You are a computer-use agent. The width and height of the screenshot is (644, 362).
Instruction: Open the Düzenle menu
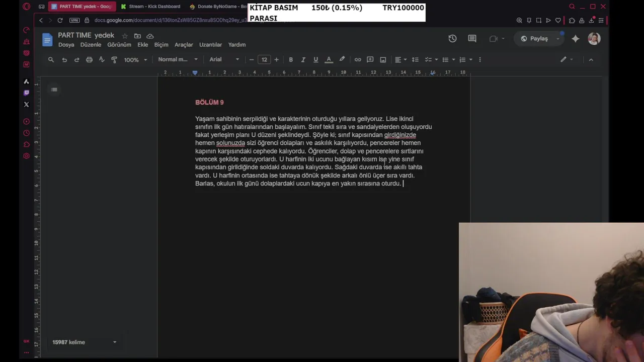pos(91,45)
